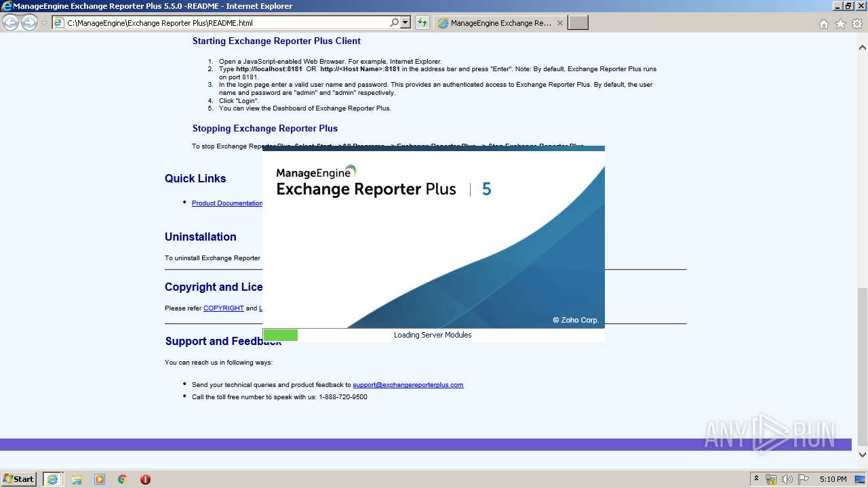The height and width of the screenshot is (488, 868).
Task: Show hidden tray icons arrow
Action: pyautogui.click(x=756, y=479)
